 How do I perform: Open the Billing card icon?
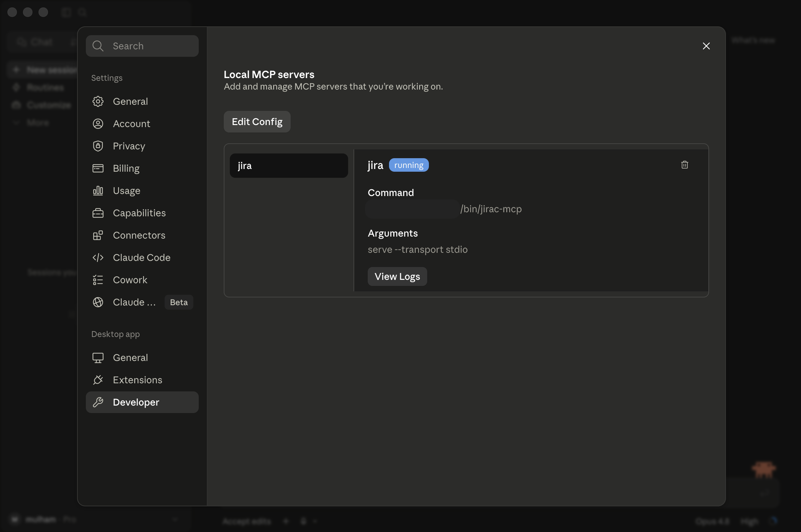tap(98, 168)
